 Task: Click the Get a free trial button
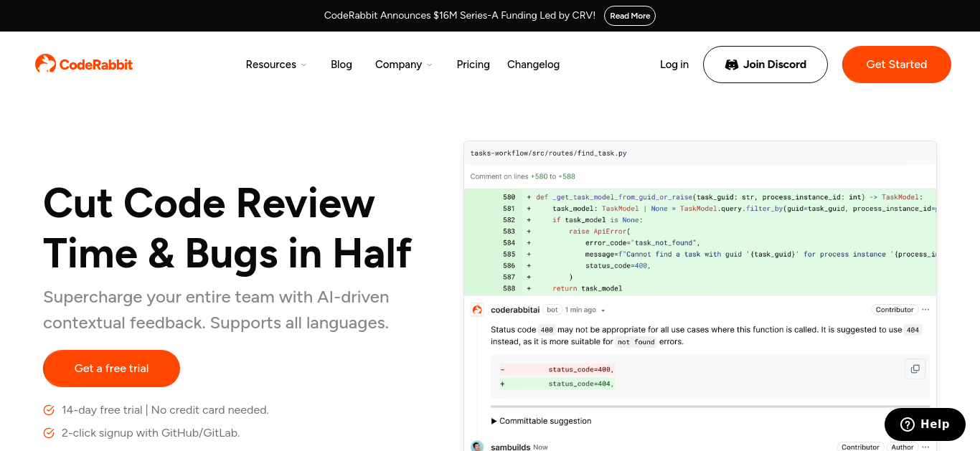(x=111, y=369)
